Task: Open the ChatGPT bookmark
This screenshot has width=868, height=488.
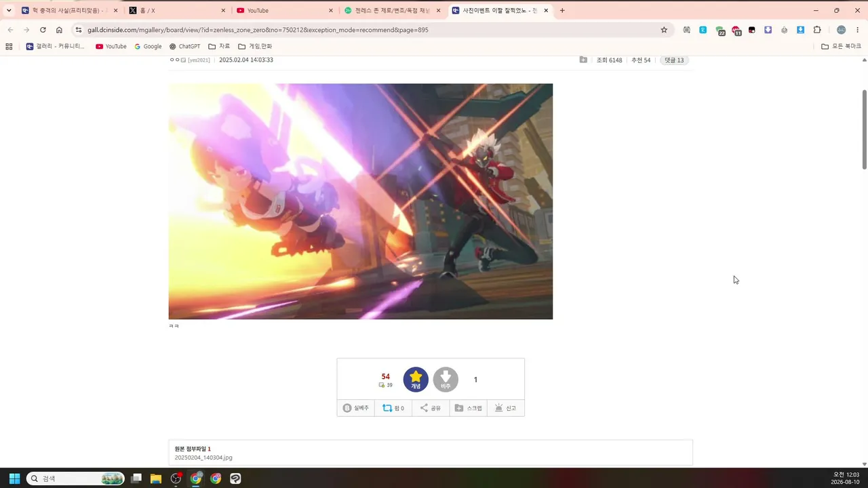Action: pos(184,47)
